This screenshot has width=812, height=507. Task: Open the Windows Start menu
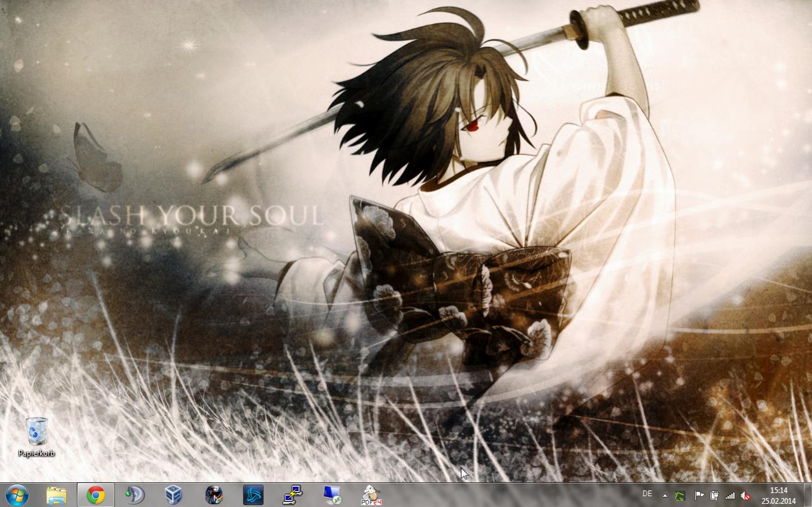17,495
